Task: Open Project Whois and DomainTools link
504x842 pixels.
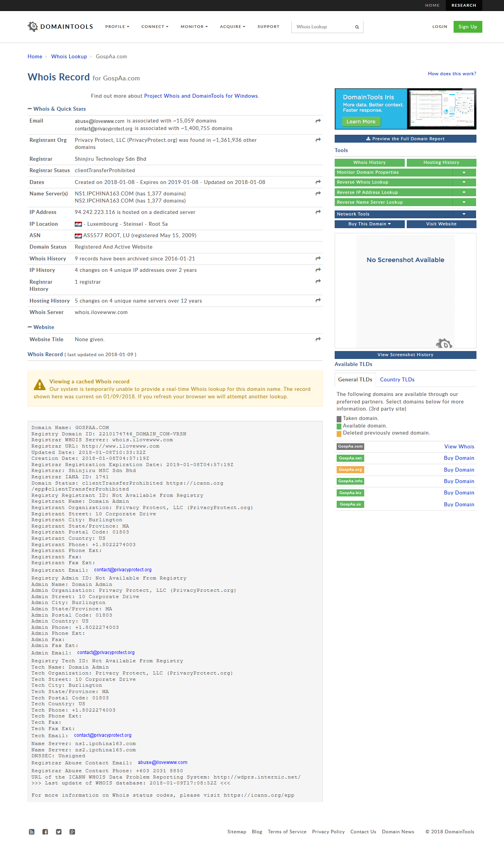Action: (201, 96)
